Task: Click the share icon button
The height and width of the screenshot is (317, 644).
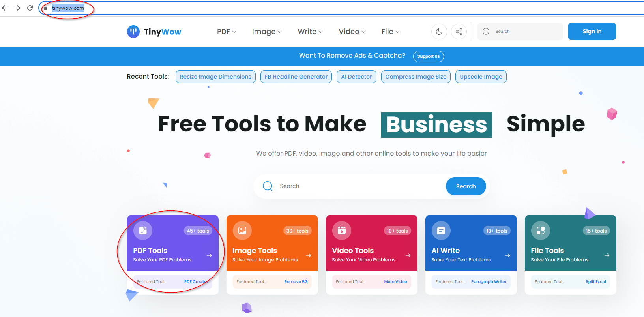Action: pos(459,32)
